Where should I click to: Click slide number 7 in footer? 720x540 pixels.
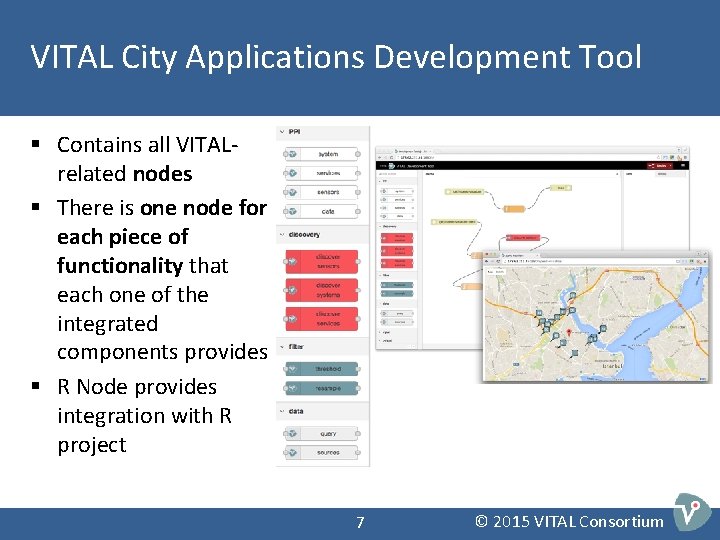click(360, 522)
